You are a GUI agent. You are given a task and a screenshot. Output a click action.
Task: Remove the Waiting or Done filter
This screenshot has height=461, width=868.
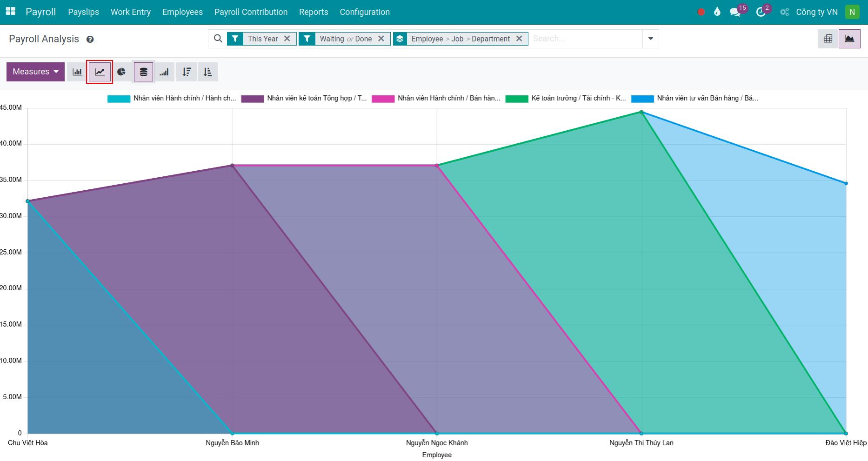click(381, 39)
